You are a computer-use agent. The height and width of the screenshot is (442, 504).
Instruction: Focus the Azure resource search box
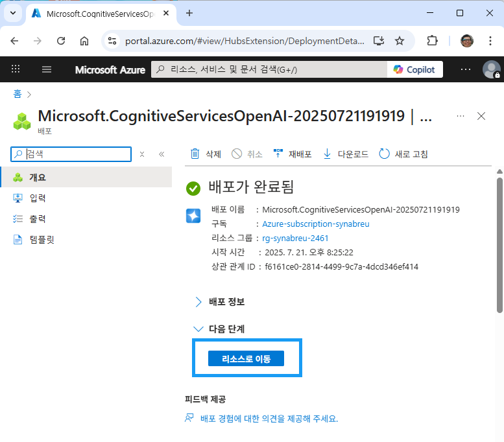pos(270,69)
